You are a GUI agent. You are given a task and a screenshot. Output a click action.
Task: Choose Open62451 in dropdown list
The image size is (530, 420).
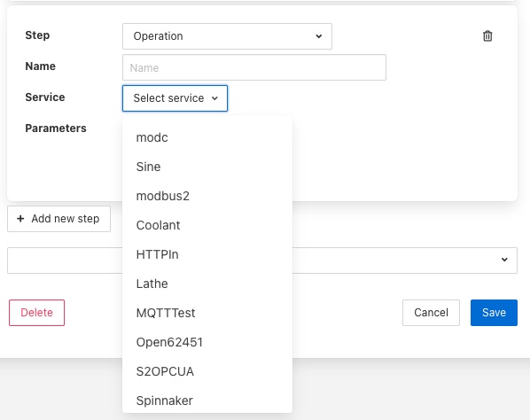pyautogui.click(x=207, y=342)
